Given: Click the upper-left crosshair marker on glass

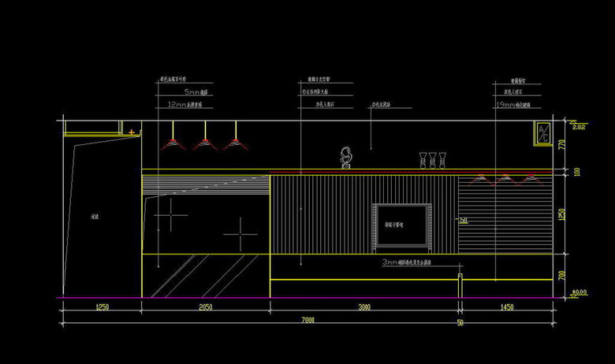Looking at the screenshot, I should point(170,214).
